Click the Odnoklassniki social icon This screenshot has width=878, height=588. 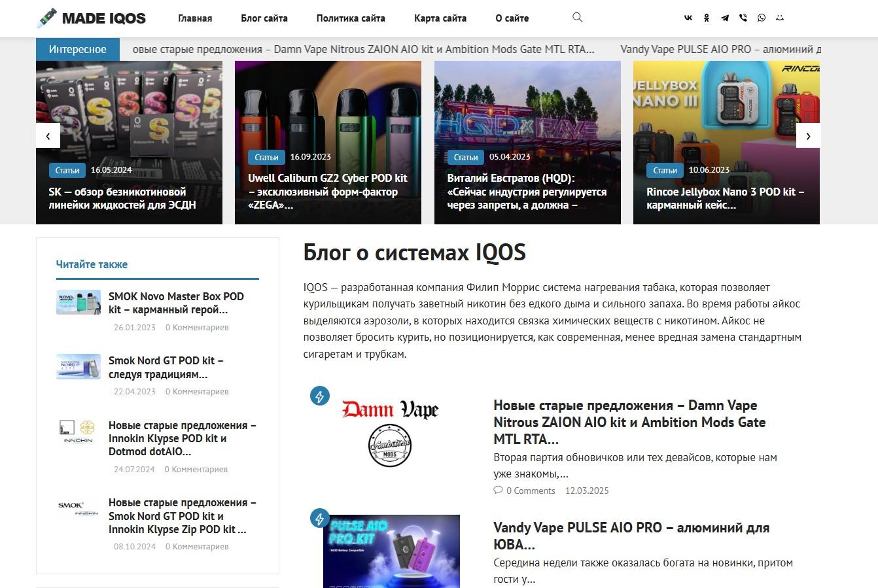[707, 18]
